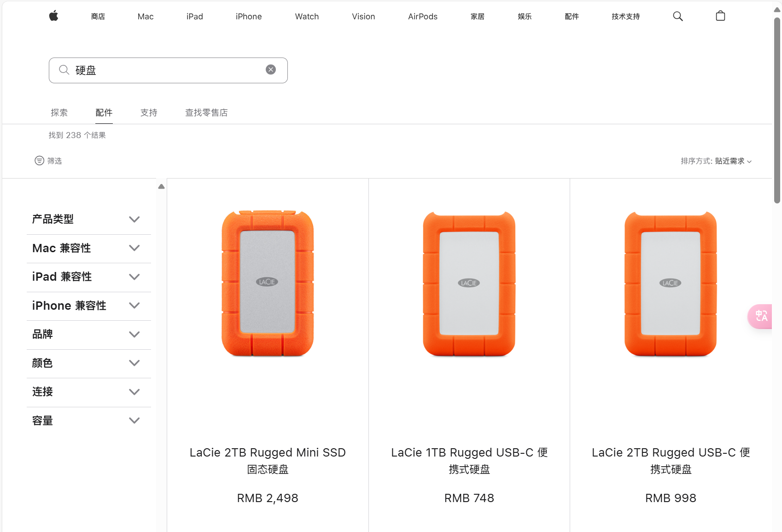The width and height of the screenshot is (782, 532).
Task: Toggle the 筛选 filter panel icon
Action: [x=40, y=161]
